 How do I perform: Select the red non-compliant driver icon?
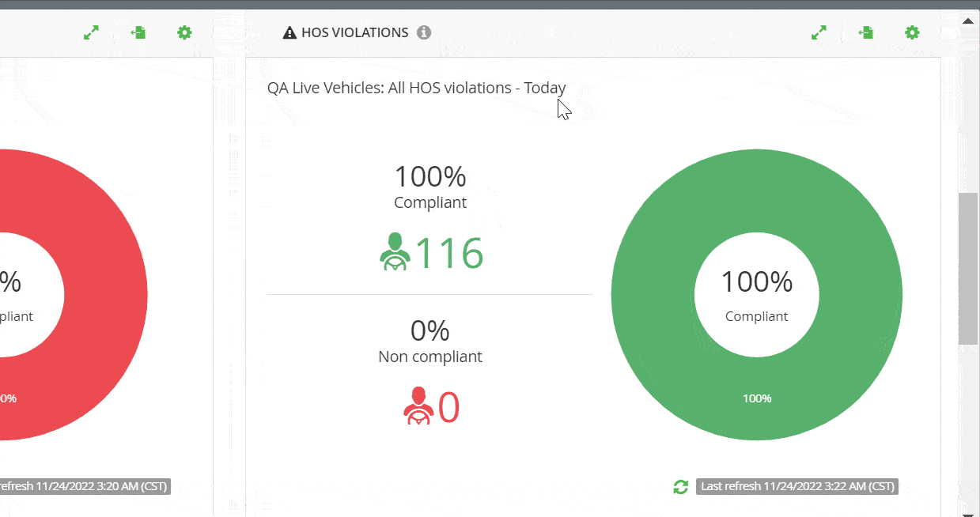tap(418, 406)
